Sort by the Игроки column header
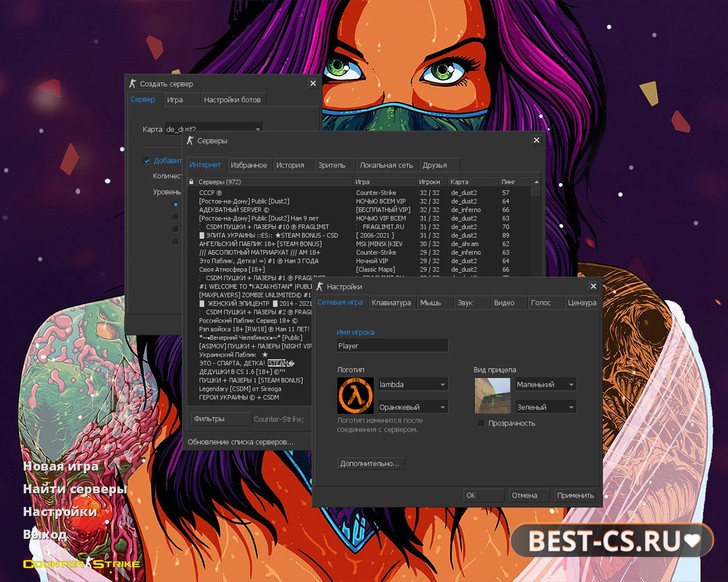728x582 pixels. pos(432,182)
